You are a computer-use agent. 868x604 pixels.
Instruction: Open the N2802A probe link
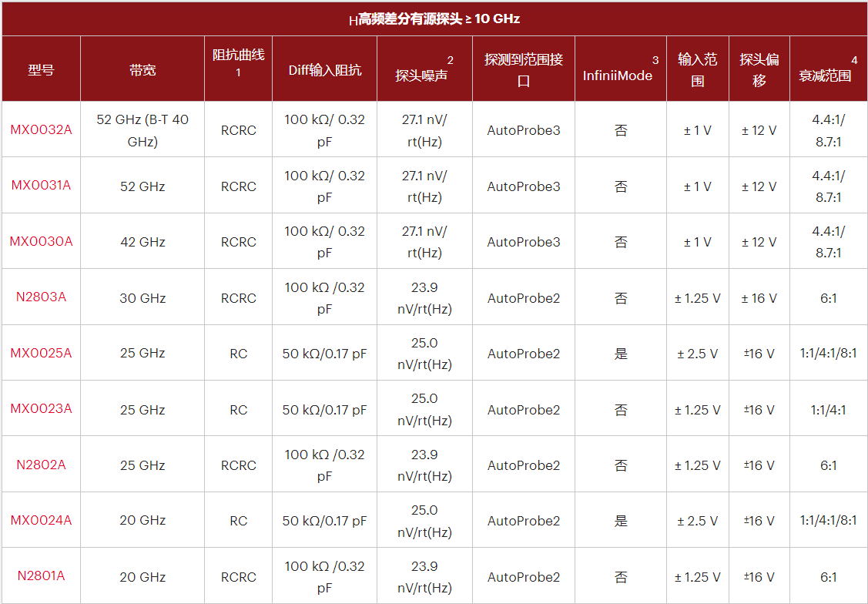[x=41, y=465]
